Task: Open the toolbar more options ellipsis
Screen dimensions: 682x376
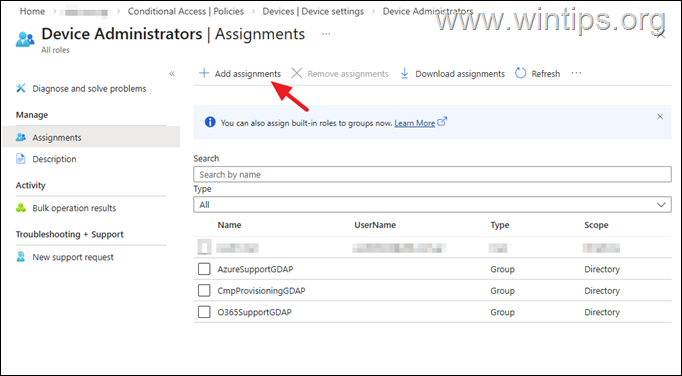Action: click(576, 73)
